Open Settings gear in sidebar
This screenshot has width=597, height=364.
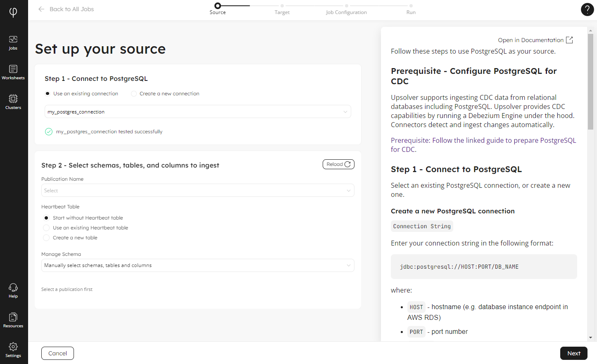coord(13,350)
